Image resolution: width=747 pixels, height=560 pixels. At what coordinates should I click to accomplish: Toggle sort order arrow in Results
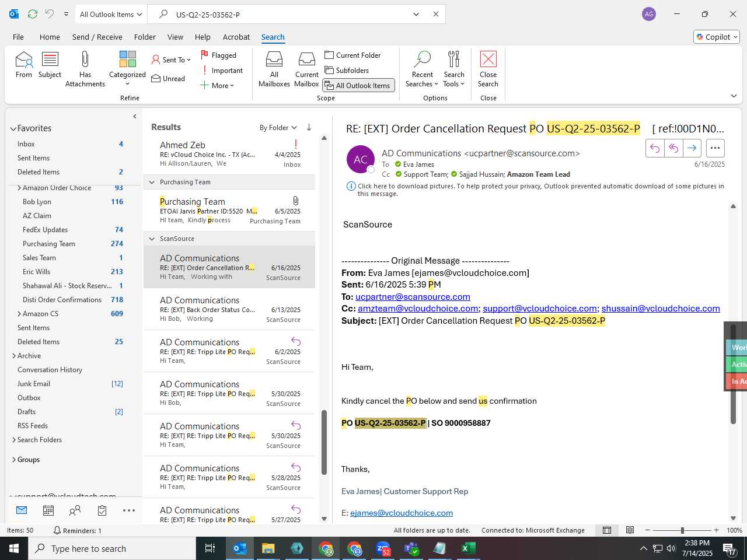pyautogui.click(x=309, y=127)
